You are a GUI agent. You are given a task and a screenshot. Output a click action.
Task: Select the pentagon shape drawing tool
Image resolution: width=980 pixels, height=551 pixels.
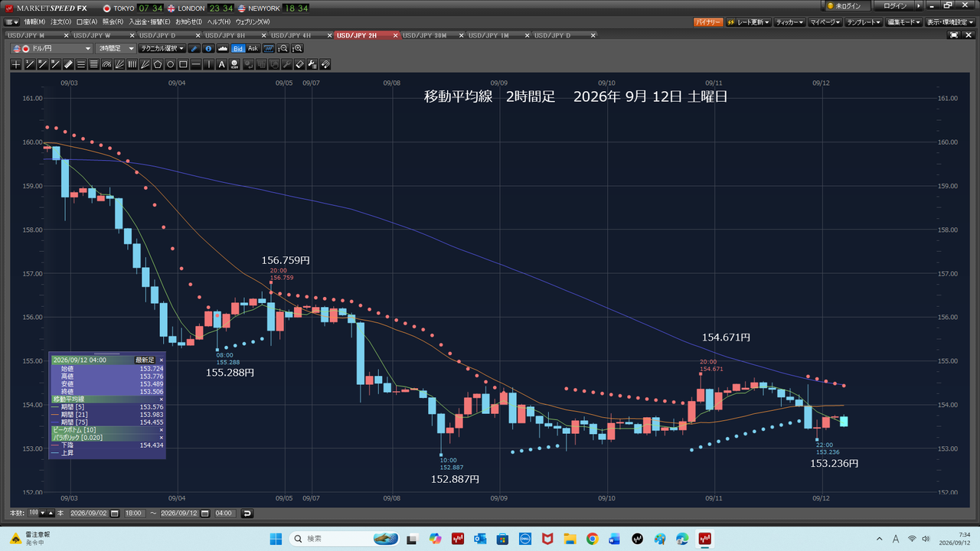coord(158,64)
